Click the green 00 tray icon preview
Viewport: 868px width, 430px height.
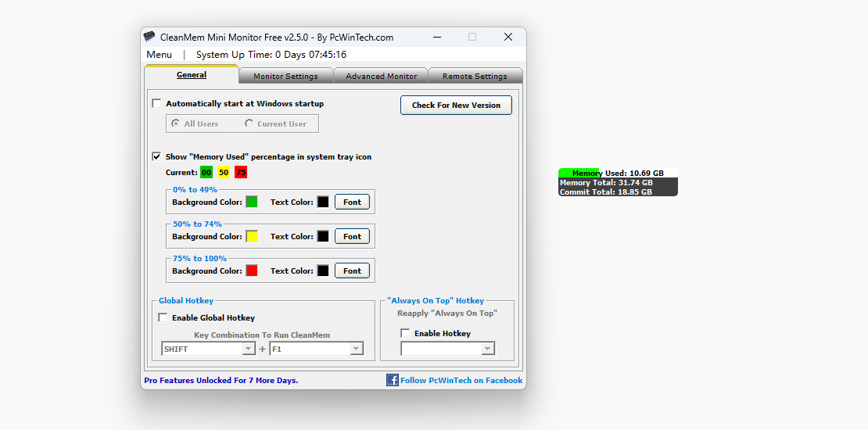point(206,172)
